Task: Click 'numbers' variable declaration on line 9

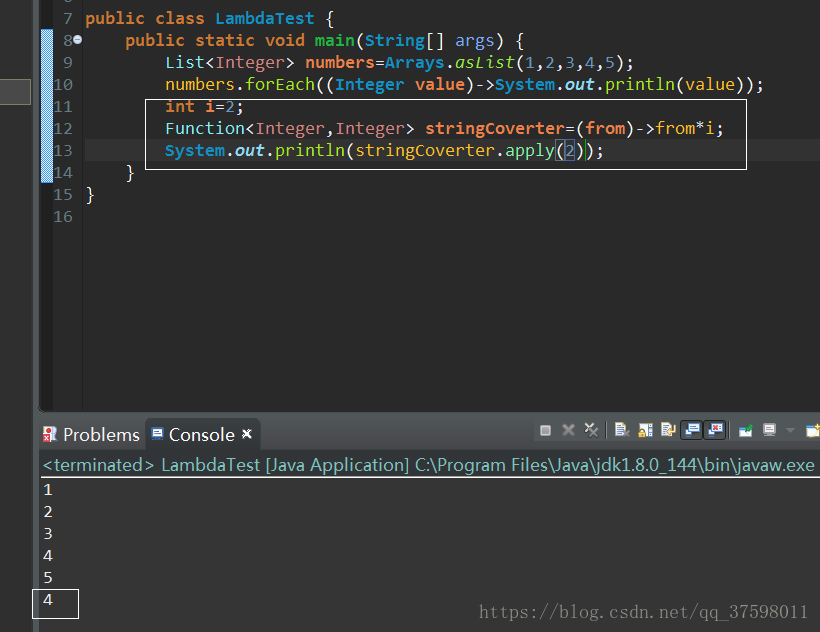Action: click(340, 63)
